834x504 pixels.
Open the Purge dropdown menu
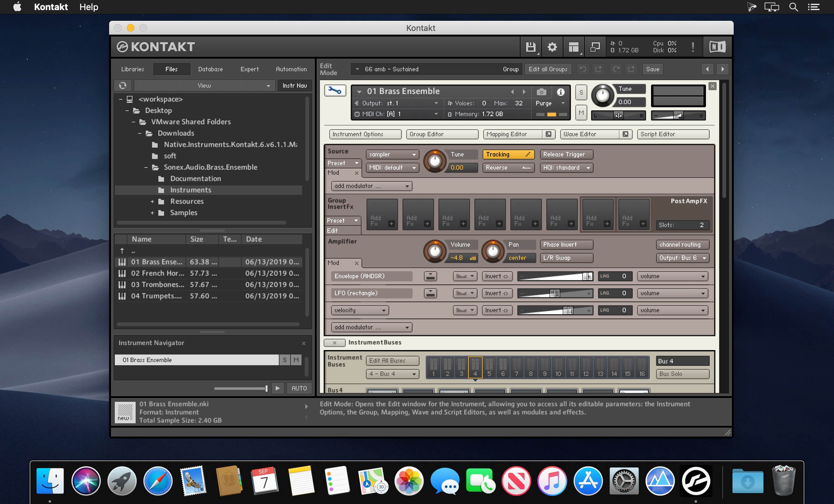pos(550,103)
